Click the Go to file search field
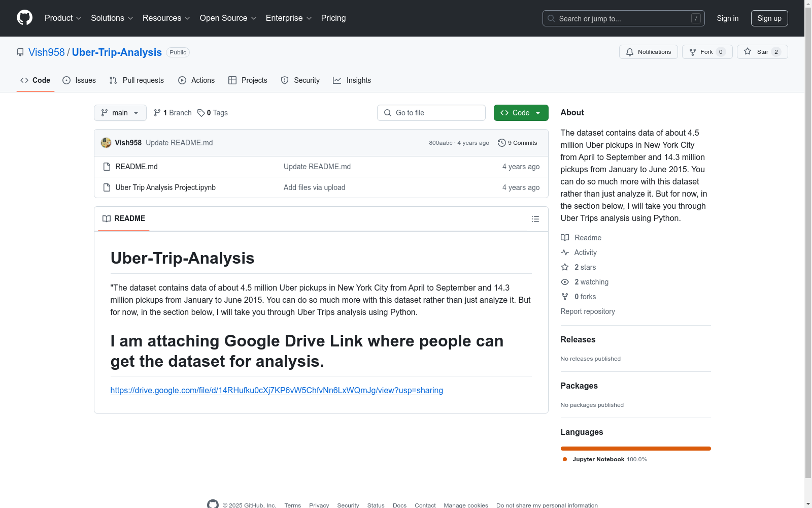812x508 pixels. [431, 113]
